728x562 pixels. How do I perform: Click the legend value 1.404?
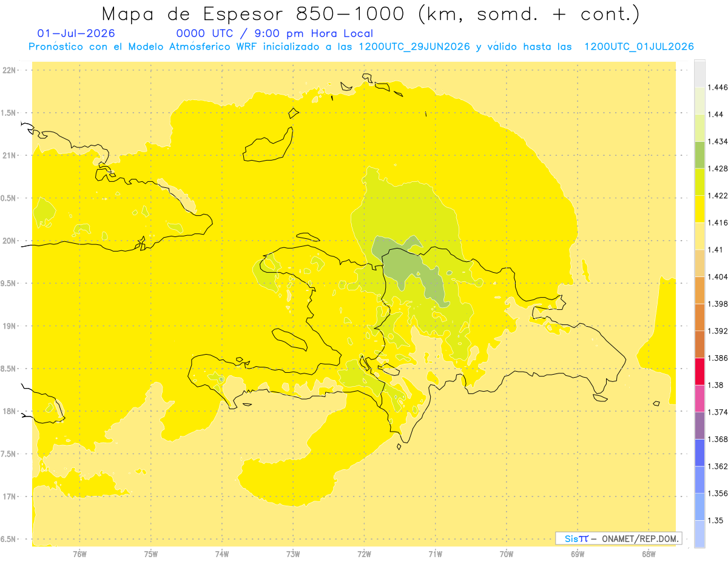(x=718, y=276)
